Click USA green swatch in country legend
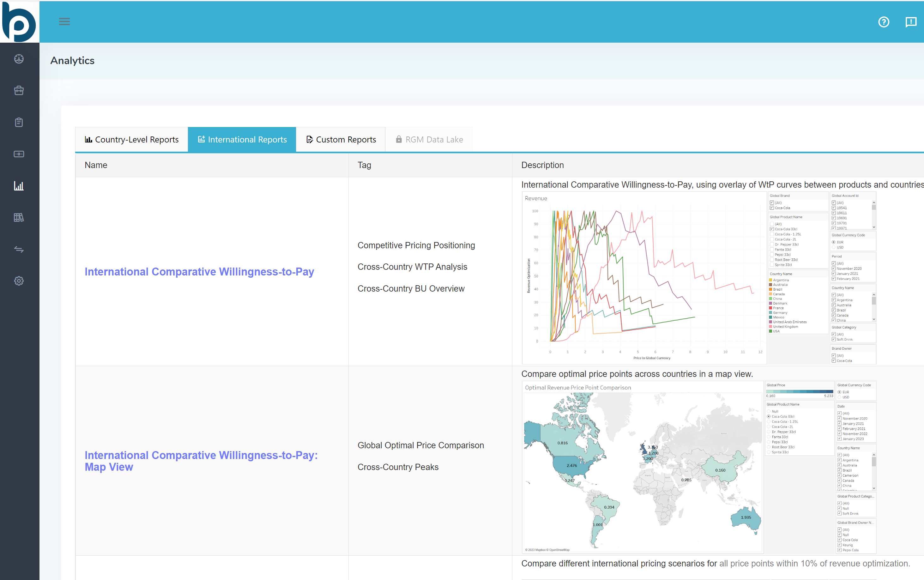Viewport: 924px width, 580px height. click(770, 331)
